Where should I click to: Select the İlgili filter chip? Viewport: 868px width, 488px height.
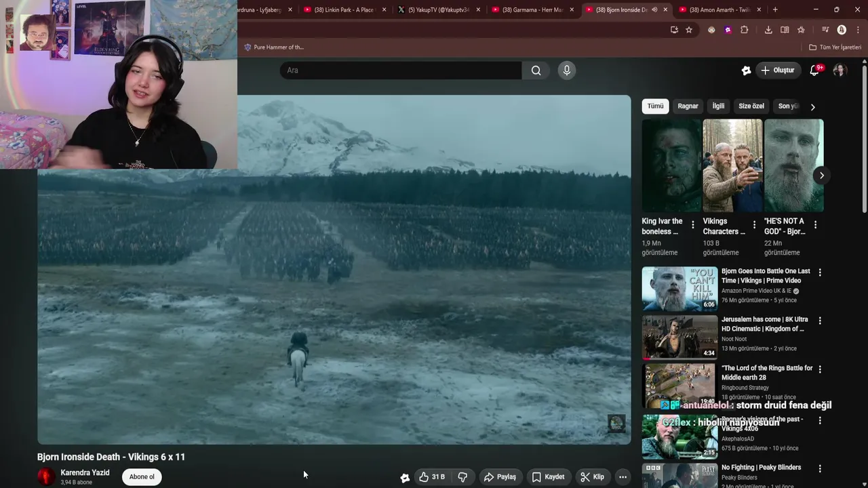pos(718,106)
